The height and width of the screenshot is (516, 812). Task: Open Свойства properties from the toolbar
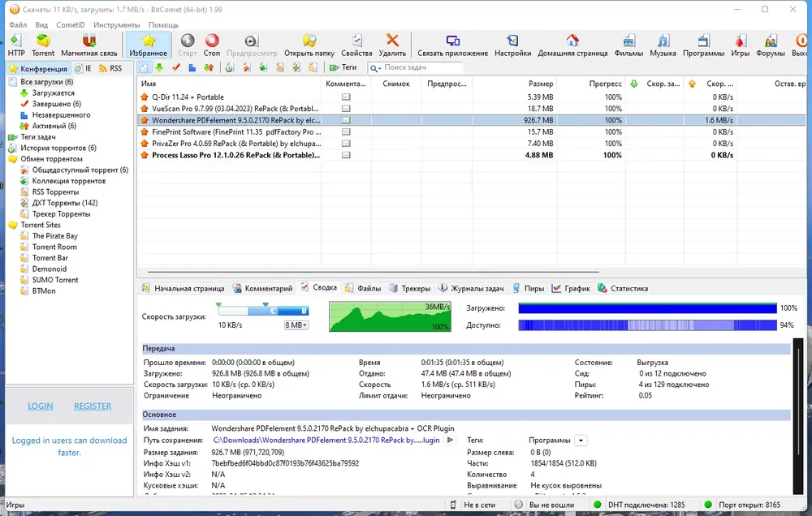[x=356, y=45]
